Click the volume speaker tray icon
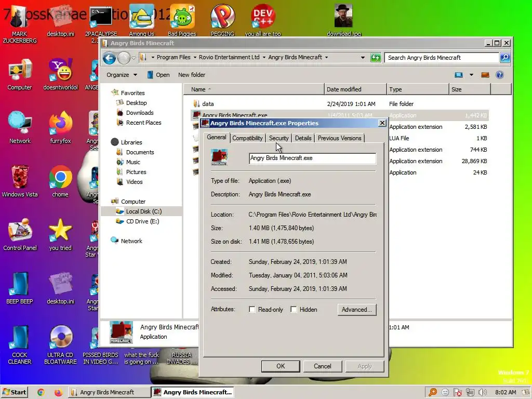This screenshot has height=399, width=532. pyautogui.click(x=482, y=392)
